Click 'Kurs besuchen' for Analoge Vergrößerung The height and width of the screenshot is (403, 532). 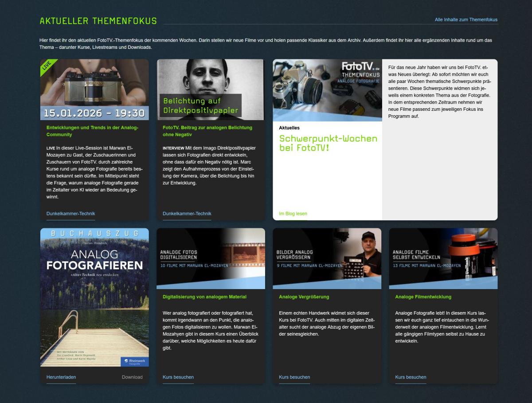point(294,377)
